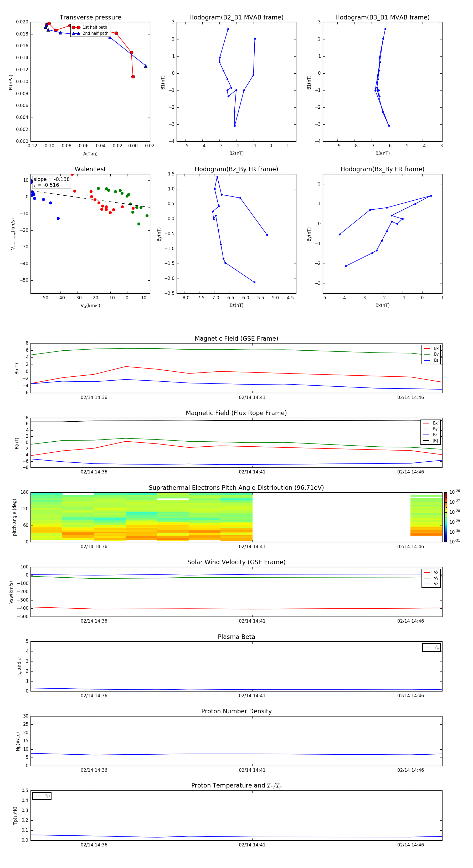Click the "A(T·m)" x-axis label

pos(90,154)
